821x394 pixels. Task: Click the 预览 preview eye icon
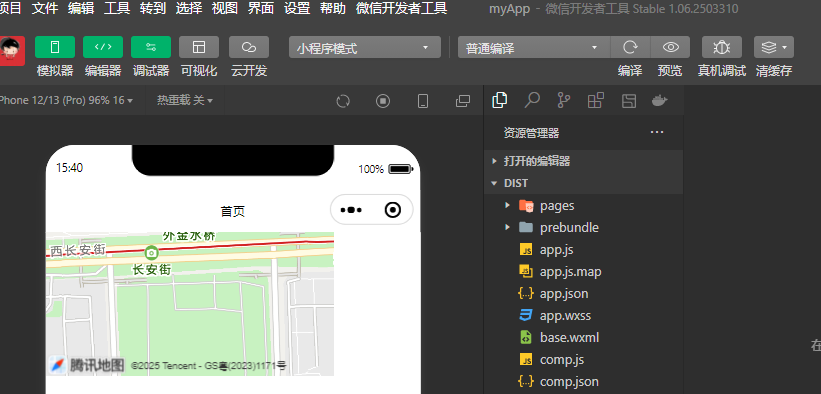[670, 47]
